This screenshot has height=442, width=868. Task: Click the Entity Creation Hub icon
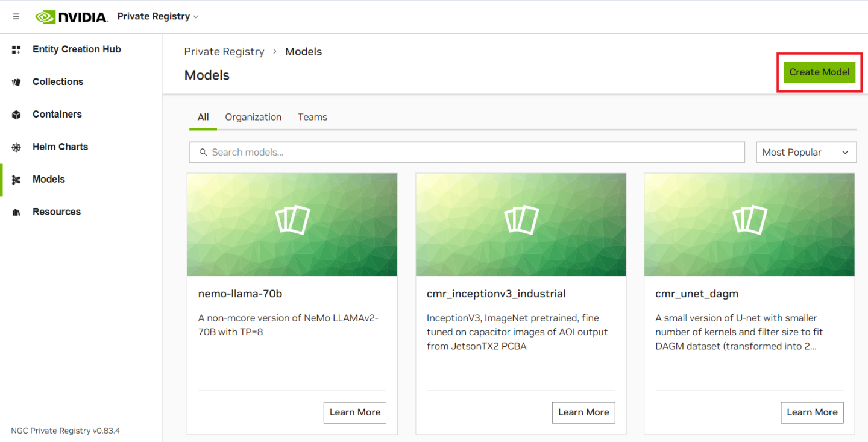(x=16, y=50)
